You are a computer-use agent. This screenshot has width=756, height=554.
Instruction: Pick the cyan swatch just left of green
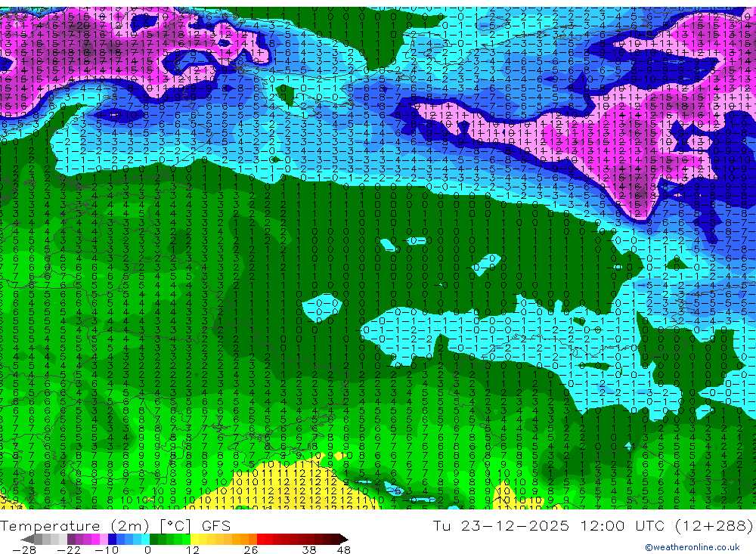click(x=146, y=540)
